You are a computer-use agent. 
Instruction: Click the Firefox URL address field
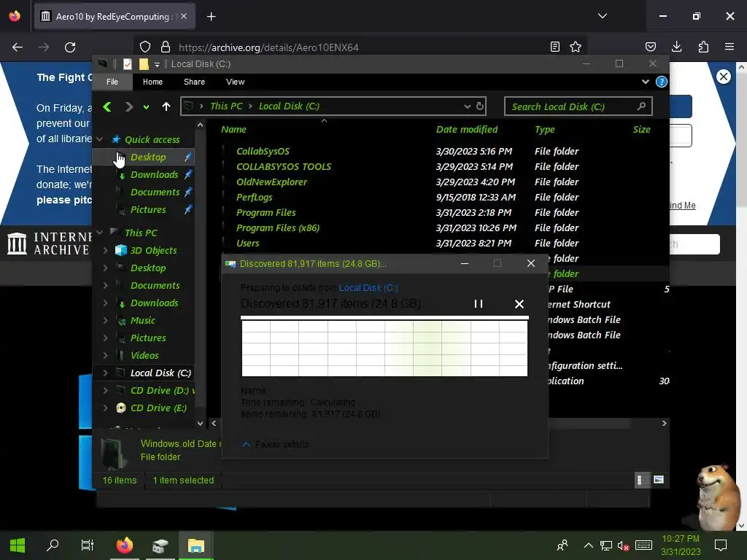click(x=362, y=47)
